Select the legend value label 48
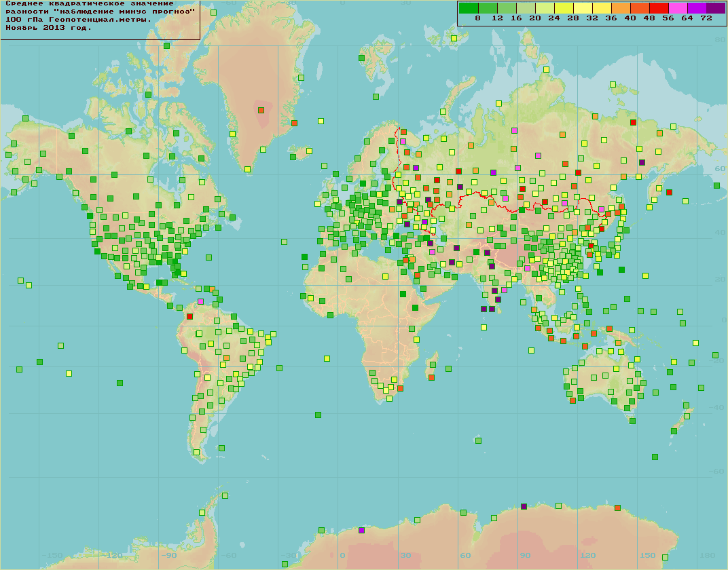The height and width of the screenshot is (570, 728). [x=649, y=18]
